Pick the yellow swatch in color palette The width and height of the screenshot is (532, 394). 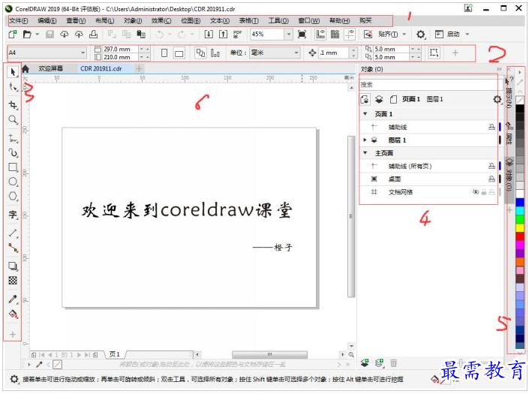pyautogui.click(x=519, y=227)
